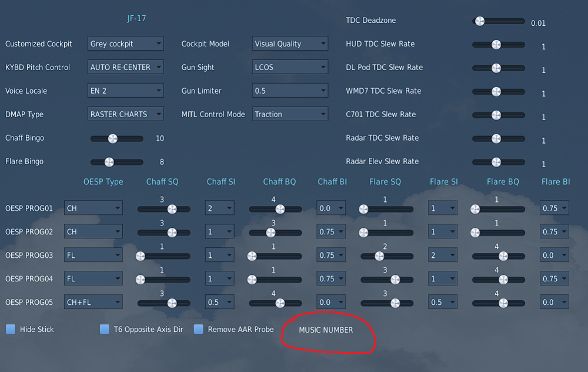Open the Cockpit Model dropdown
Screen dimensions: 588x372
tap(290, 44)
